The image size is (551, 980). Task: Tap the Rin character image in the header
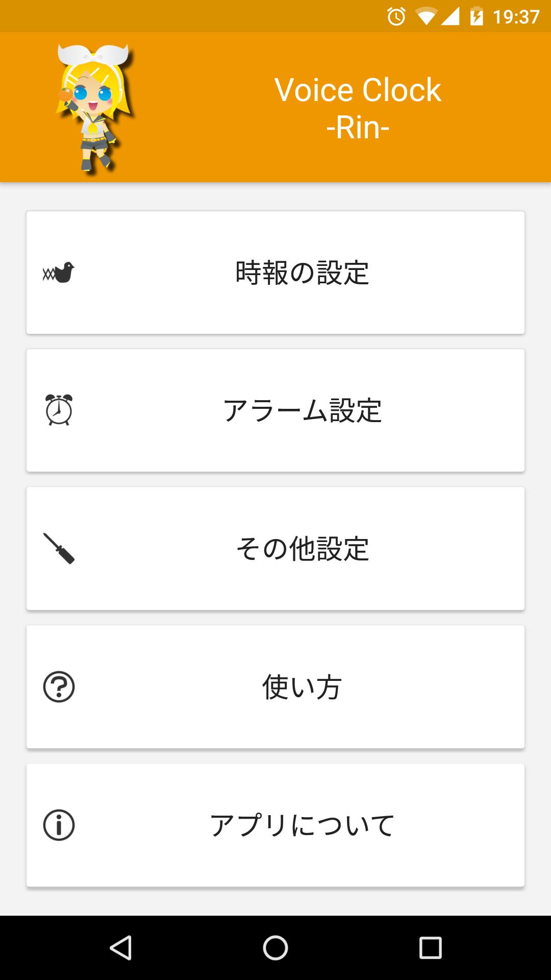[x=94, y=108]
